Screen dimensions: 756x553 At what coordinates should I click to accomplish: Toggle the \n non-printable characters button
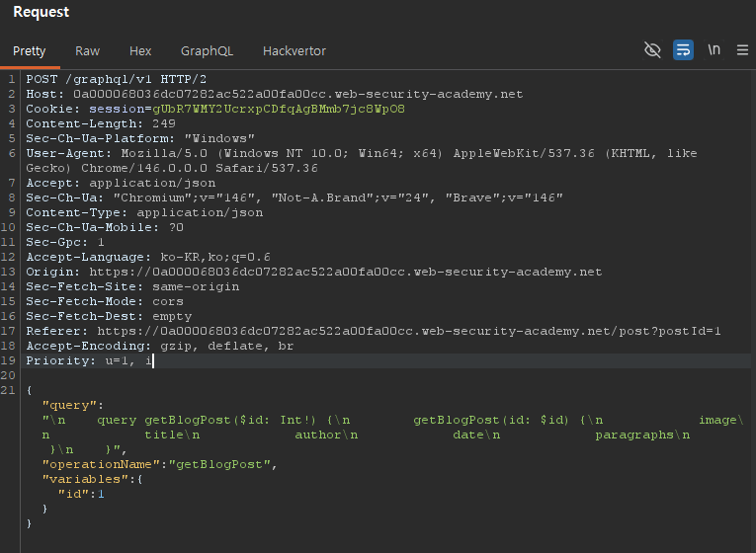point(714,49)
